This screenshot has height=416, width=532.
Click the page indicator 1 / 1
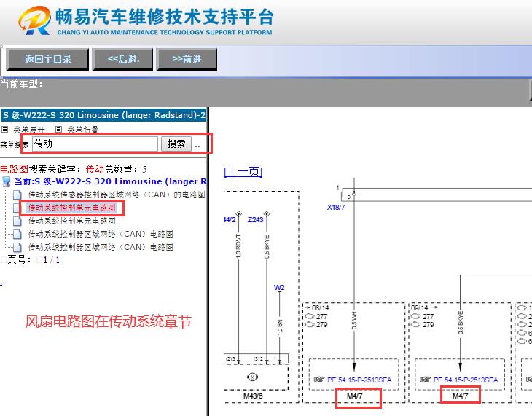pyautogui.click(x=52, y=260)
